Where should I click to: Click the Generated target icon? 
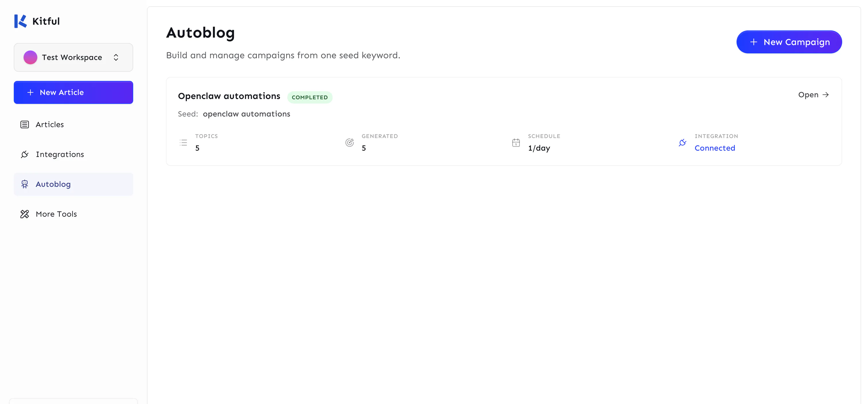[350, 143]
